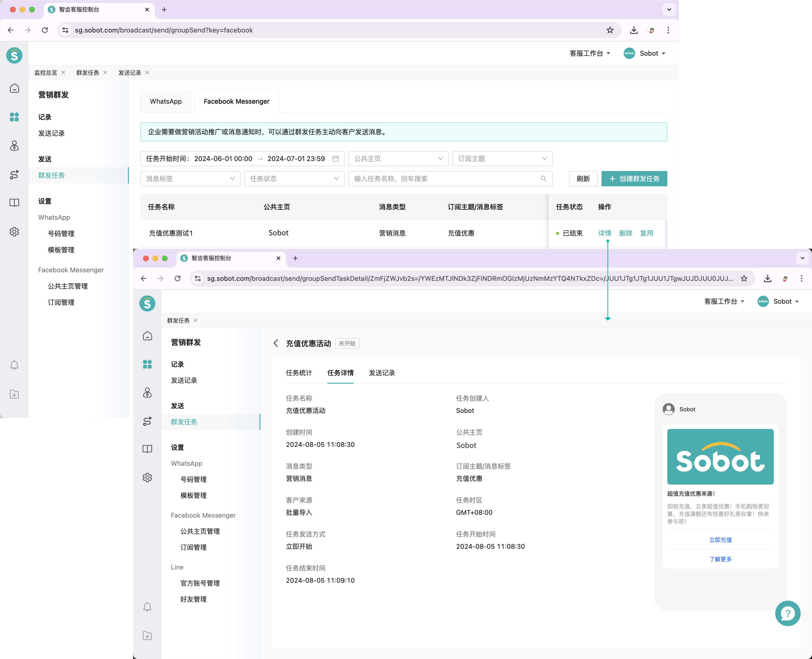Open the routing flow icon in back window sidebar

tap(14, 175)
